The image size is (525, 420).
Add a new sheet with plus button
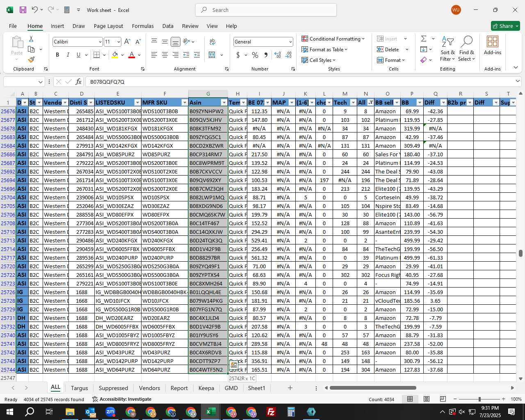click(290, 388)
